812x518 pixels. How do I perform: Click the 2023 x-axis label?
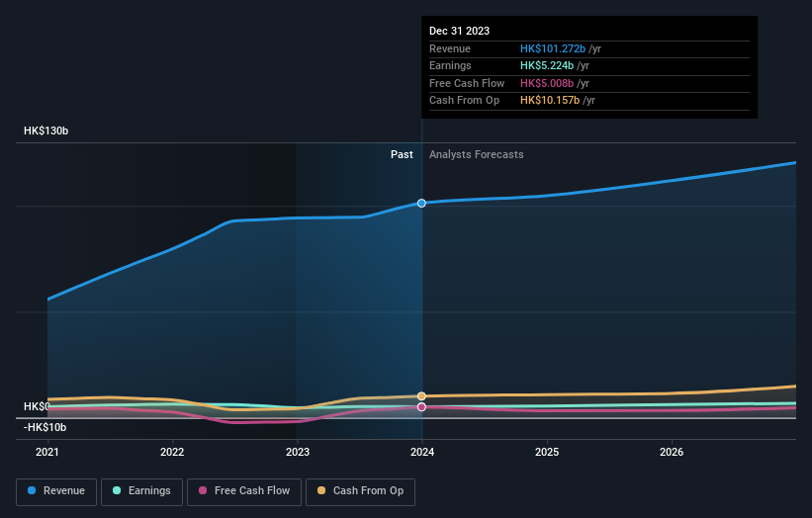(x=298, y=453)
